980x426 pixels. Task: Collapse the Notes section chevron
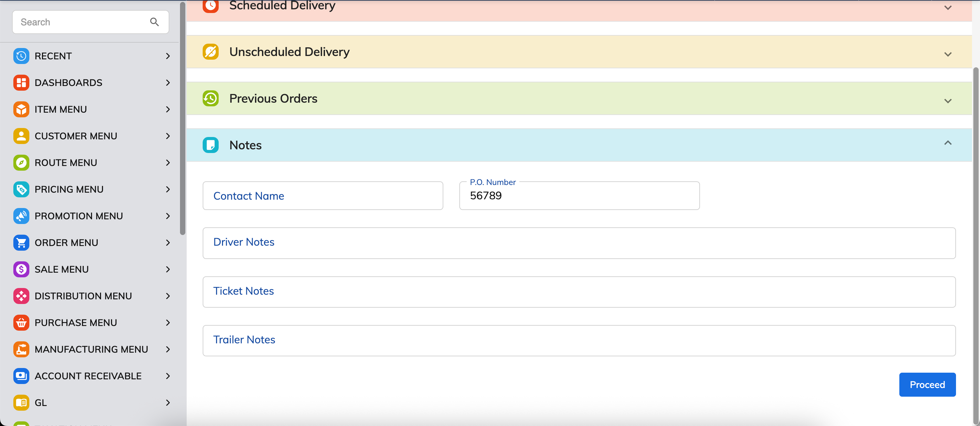click(948, 143)
